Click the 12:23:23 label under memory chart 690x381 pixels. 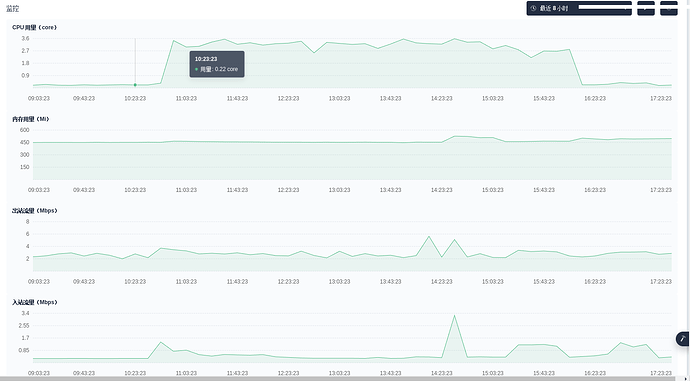tap(288, 190)
